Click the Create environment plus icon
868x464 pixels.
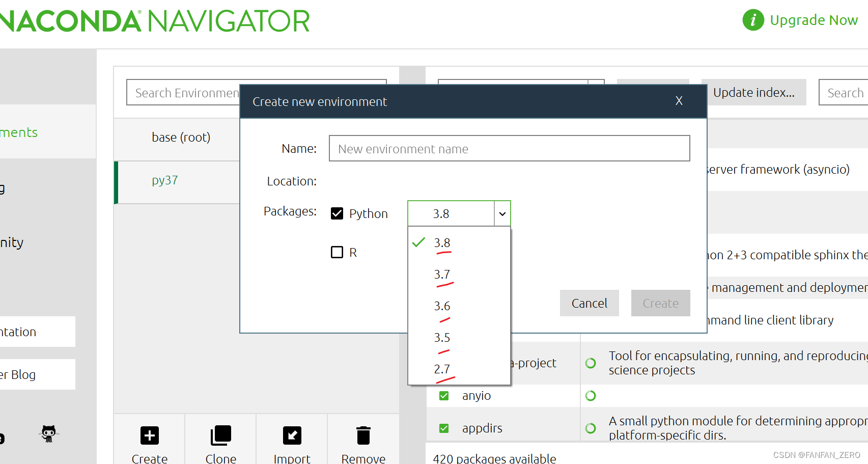150,435
